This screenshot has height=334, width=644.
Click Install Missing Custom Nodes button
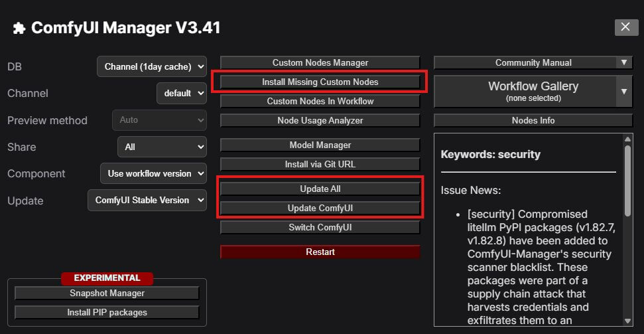pyautogui.click(x=320, y=82)
